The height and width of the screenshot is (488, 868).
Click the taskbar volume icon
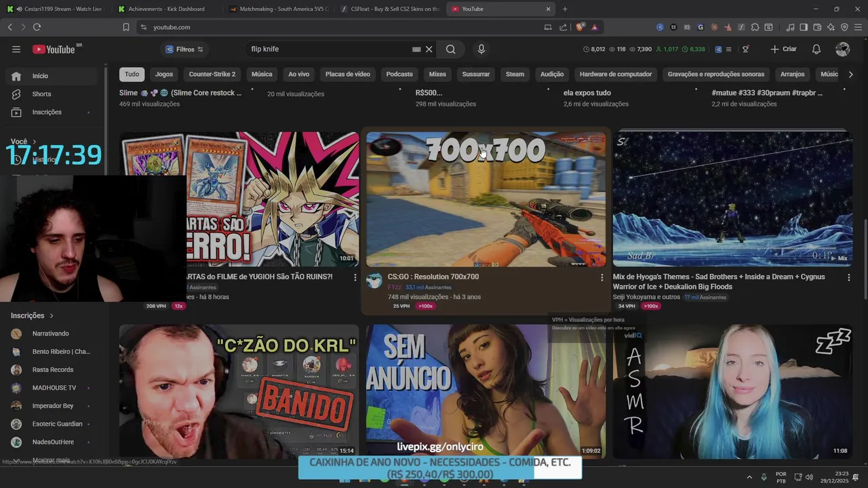[809, 477]
